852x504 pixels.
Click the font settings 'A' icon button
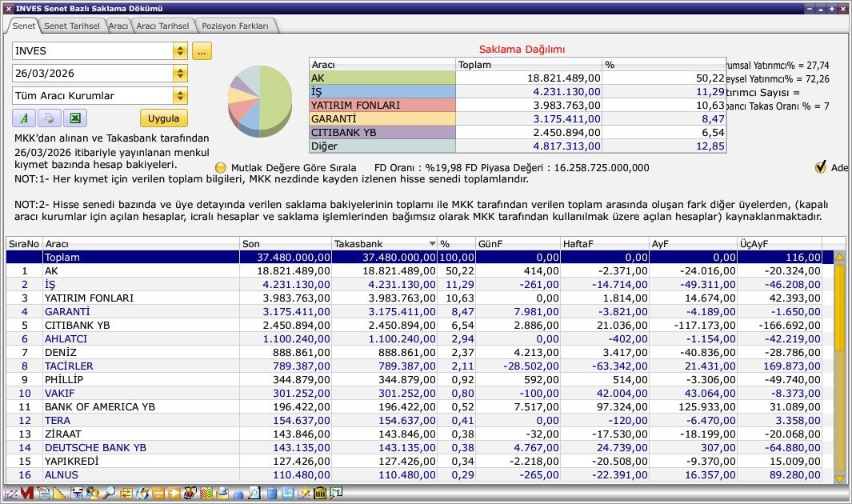[24, 118]
